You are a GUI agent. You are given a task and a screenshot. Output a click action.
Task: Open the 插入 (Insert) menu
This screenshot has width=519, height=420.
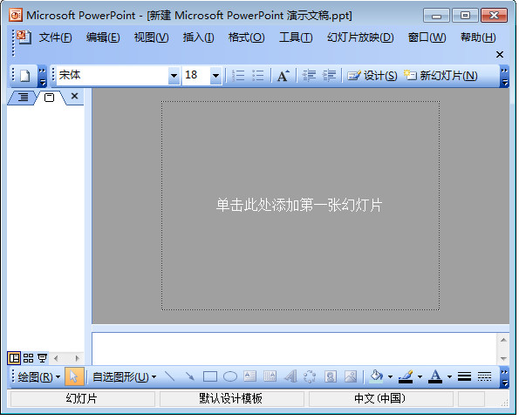point(198,37)
